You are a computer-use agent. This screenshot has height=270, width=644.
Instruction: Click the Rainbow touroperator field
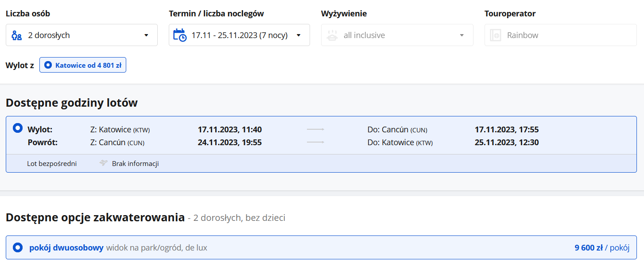pos(560,35)
